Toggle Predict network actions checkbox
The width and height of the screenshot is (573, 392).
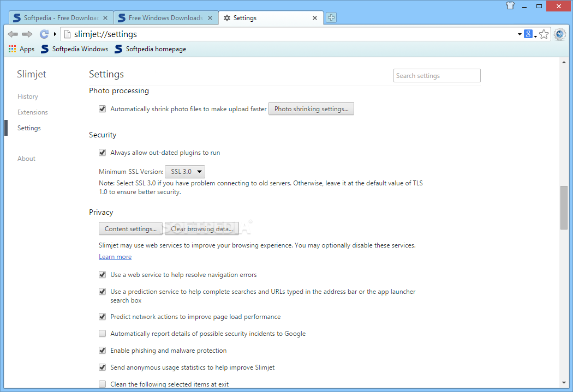click(103, 316)
